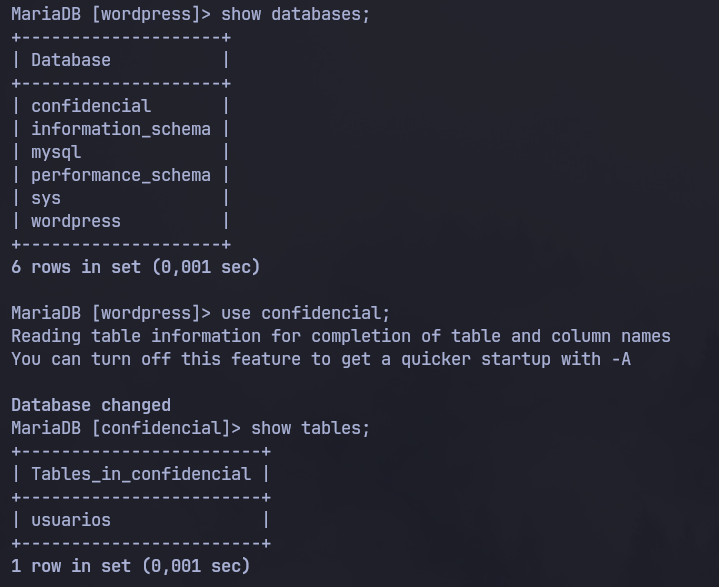The height and width of the screenshot is (587, 719).
Task: Click the 'You can turn off this feature' line
Action: point(321,359)
